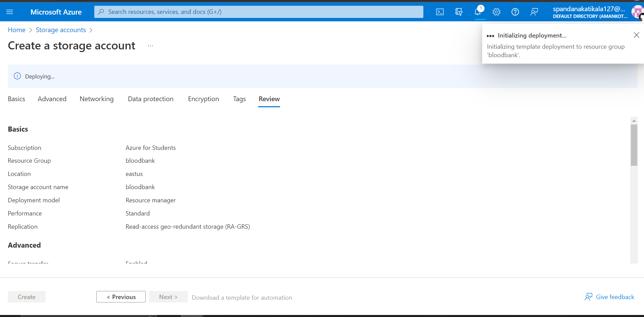Click inside the Azure search bar
644x317 pixels.
point(258,12)
